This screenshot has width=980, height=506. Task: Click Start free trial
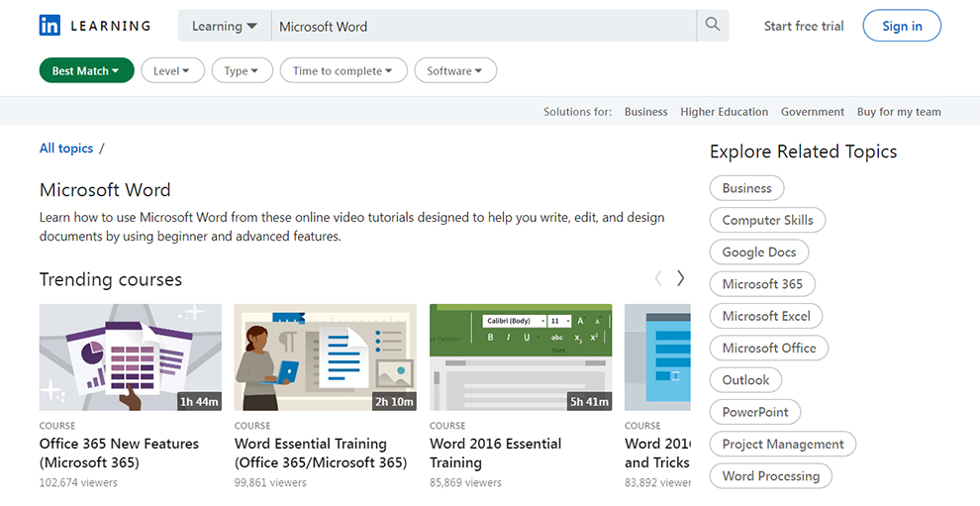coord(804,27)
